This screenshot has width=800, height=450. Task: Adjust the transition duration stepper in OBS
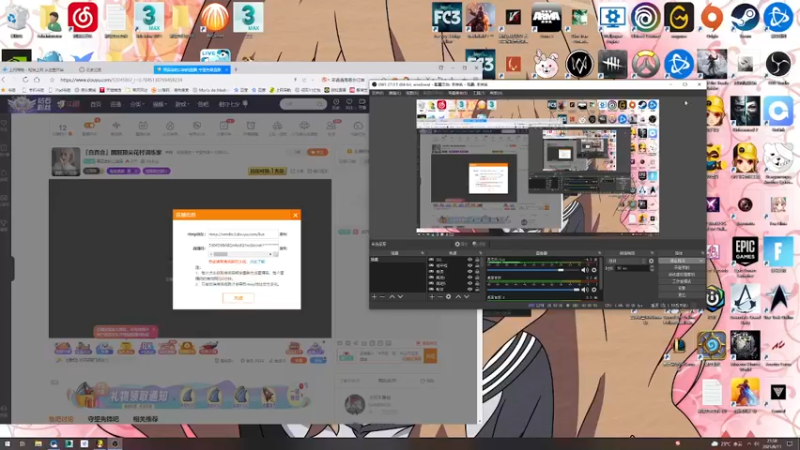pyautogui.click(x=652, y=268)
